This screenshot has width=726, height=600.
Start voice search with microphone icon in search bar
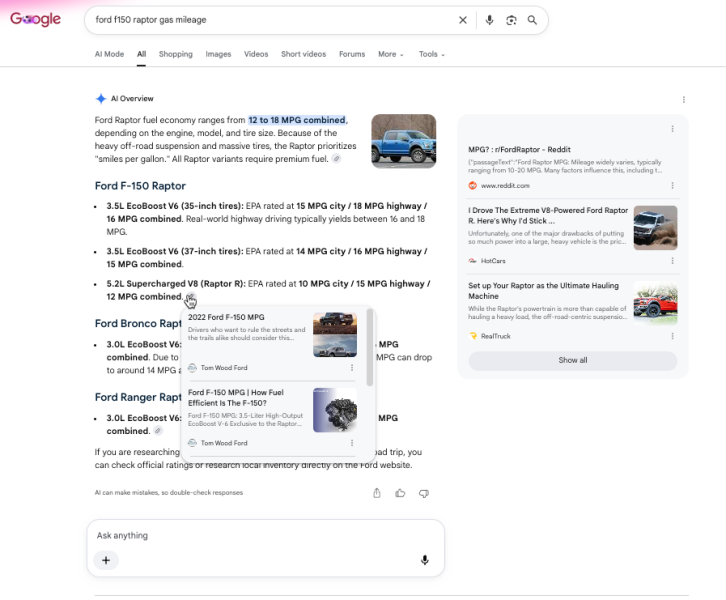[489, 20]
